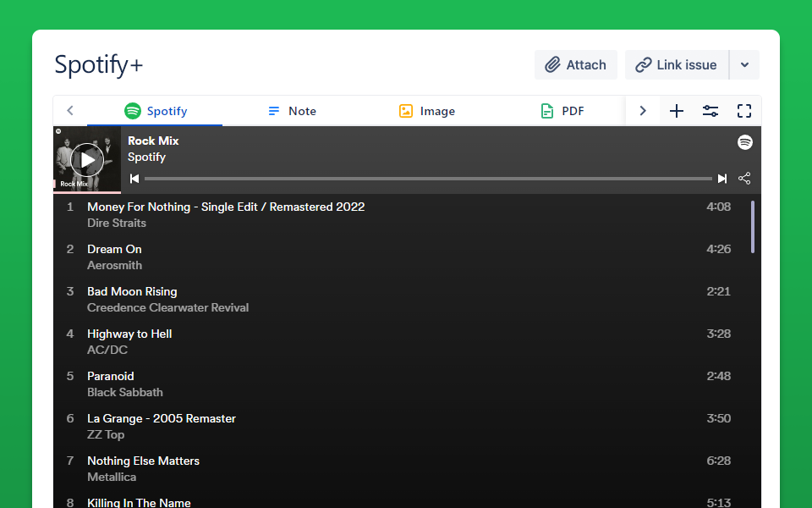The height and width of the screenshot is (508, 812).
Task: Click the Attach button
Action: [576, 65]
